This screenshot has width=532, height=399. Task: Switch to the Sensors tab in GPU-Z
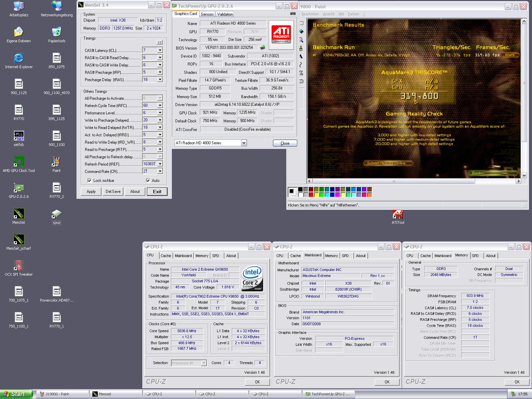click(207, 14)
